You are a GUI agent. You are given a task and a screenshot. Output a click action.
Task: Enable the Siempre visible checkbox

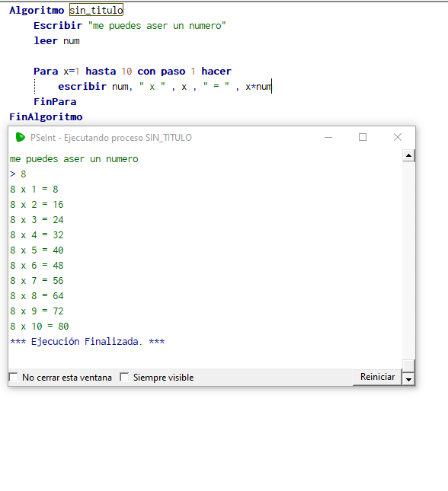pos(124,377)
